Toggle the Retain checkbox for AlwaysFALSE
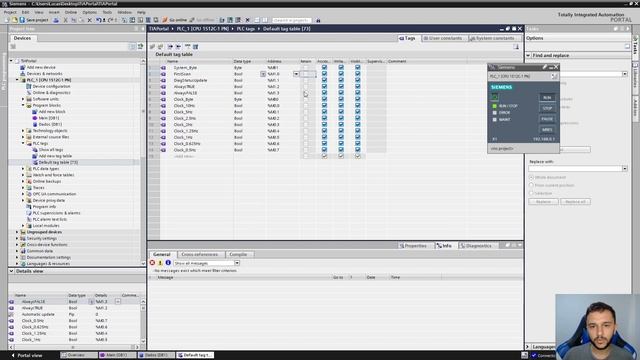This screenshot has width=640, height=360. pyautogui.click(x=305, y=93)
